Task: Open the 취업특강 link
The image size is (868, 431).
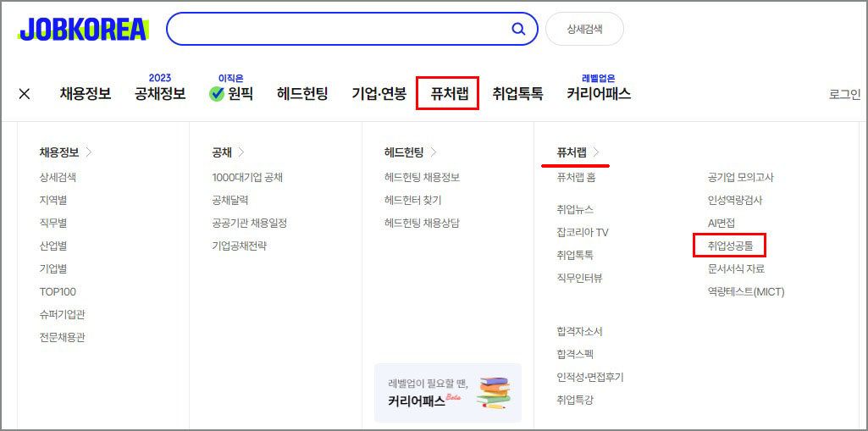Action: point(575,400)
